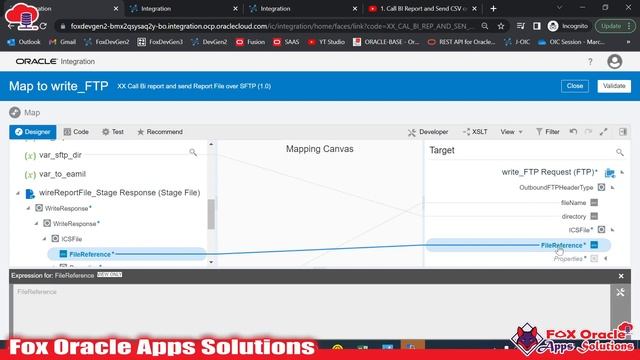640x360 pixels.
Task: Collapse write_FTP Request target node
Action: (x=622, y=172)
